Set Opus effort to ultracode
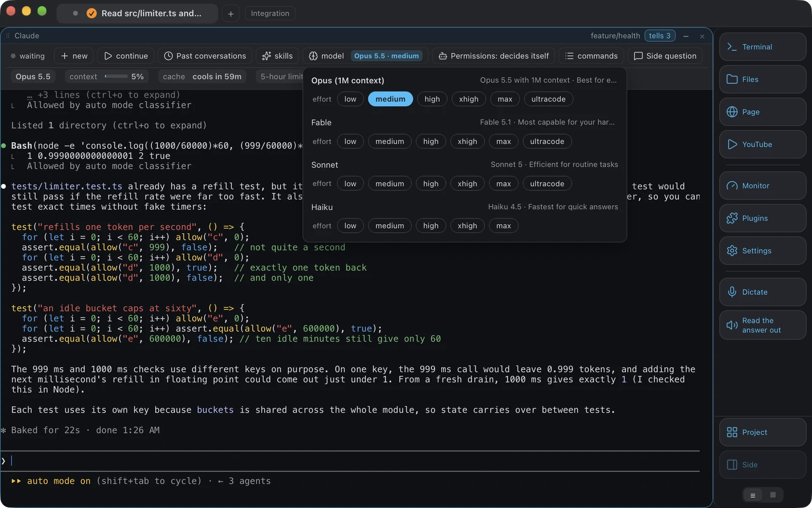 tap(548, 99)
